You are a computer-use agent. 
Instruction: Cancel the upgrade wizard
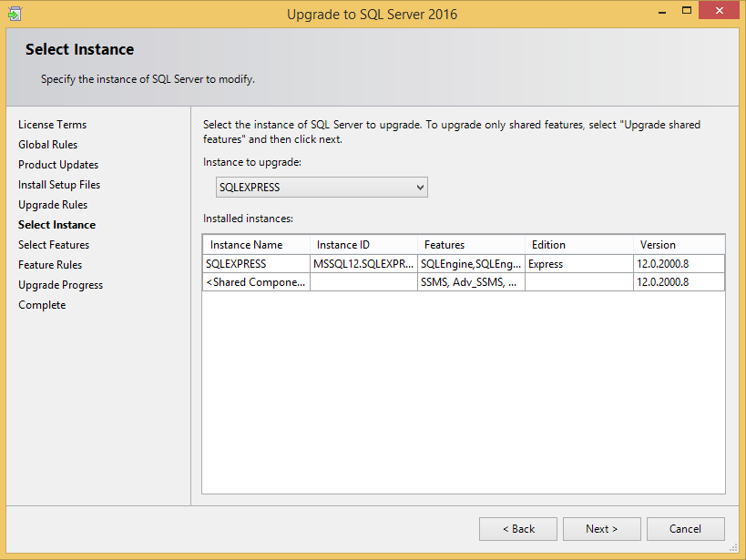686,529
